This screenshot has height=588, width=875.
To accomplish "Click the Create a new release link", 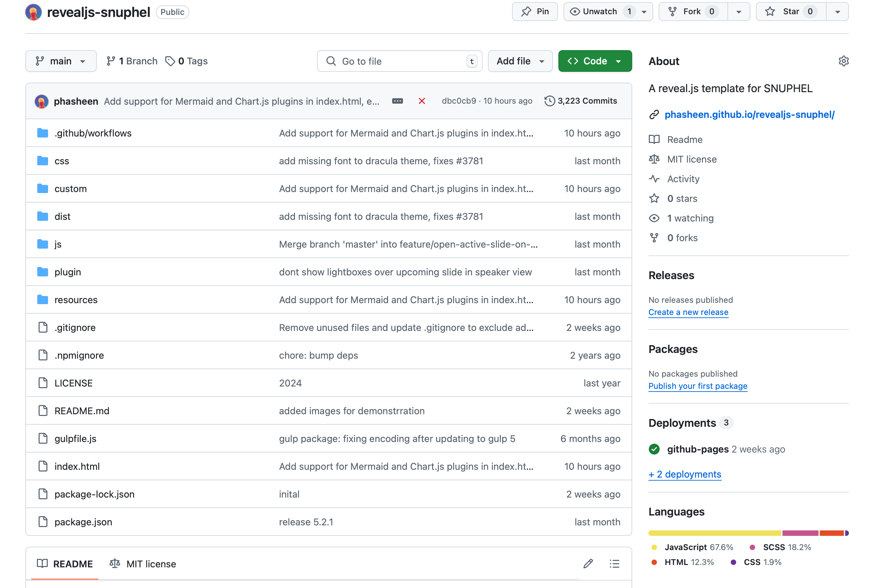I will coord(688,312).
